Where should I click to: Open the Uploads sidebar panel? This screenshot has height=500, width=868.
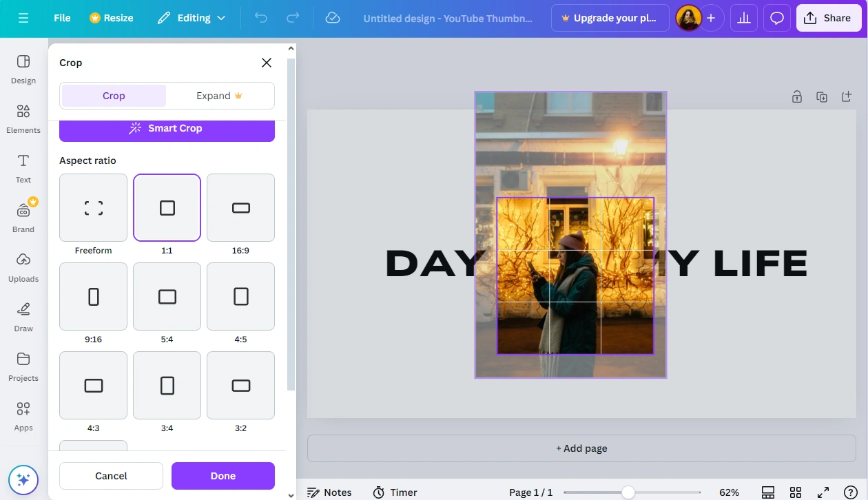pos(23,267)
